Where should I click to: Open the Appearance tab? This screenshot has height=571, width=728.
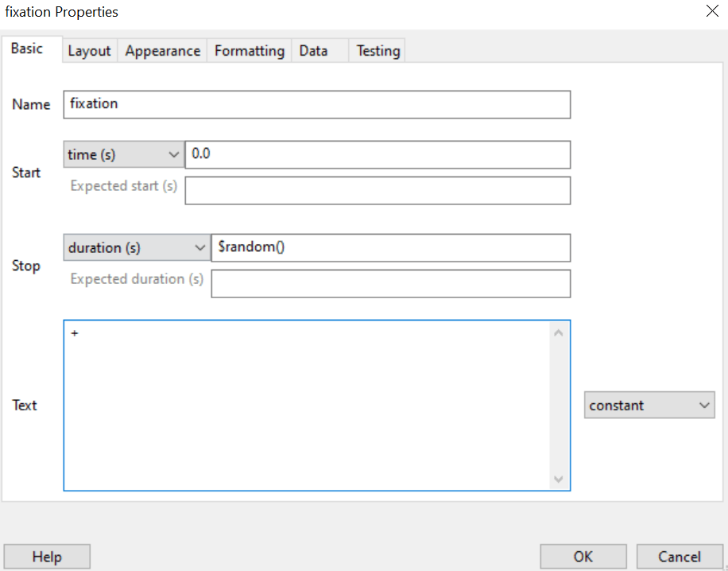162,51
